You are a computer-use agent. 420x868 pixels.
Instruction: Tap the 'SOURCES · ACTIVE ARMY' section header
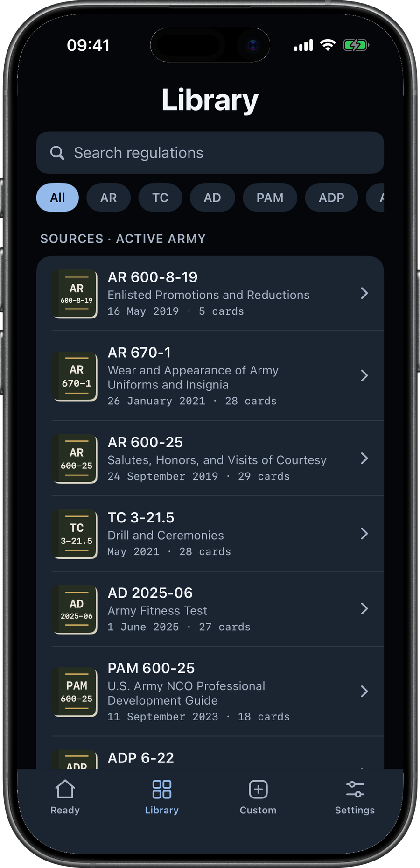coord(123,239)
